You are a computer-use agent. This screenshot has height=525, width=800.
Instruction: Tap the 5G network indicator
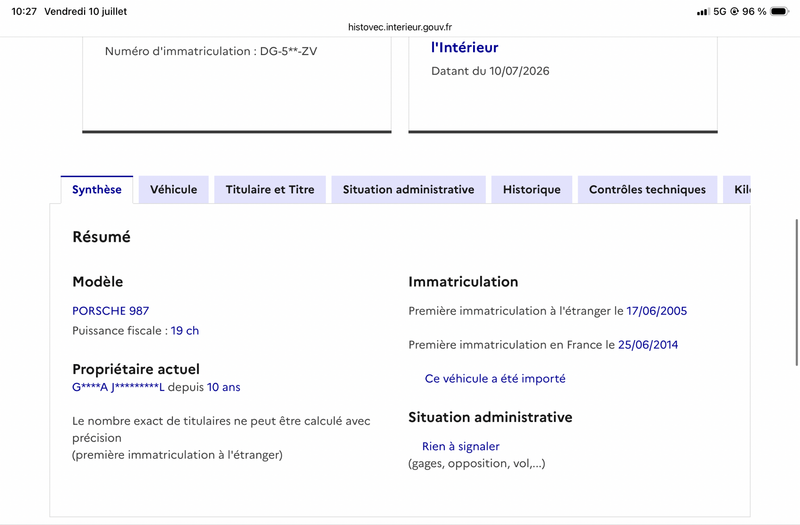point(720,11)
